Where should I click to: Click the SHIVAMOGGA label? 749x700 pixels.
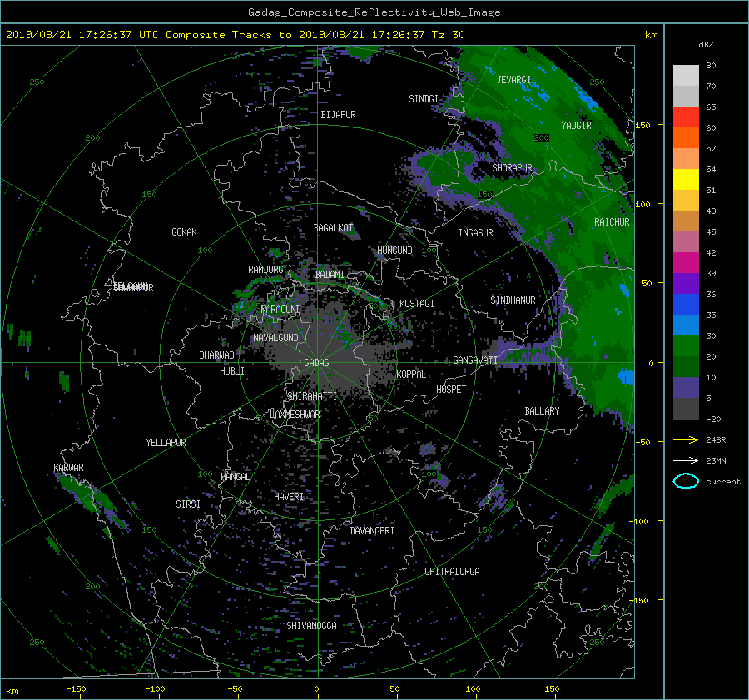click(x=311, y=626)
